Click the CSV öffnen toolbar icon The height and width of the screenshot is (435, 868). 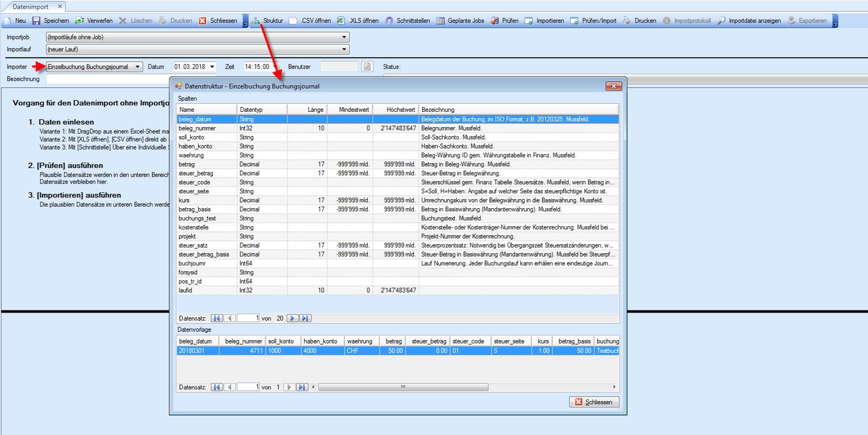coord(293,21)
